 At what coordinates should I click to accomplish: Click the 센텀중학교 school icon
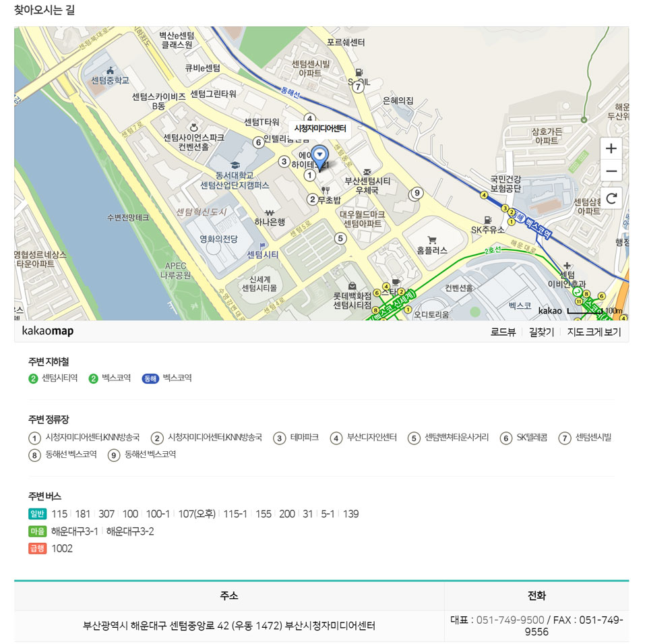pyautogui.click(x=110, y=71)
